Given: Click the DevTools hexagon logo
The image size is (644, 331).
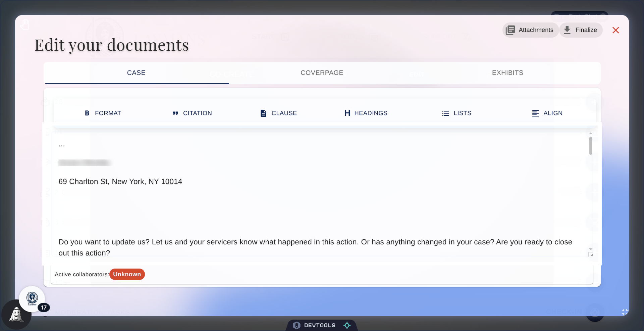Looking at the screenshot, I should (x=297, y=325).
